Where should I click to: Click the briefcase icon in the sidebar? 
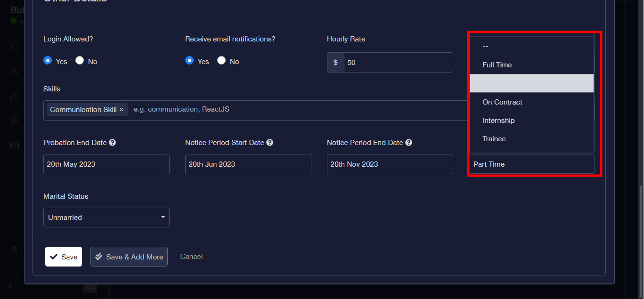click(15, 145)
